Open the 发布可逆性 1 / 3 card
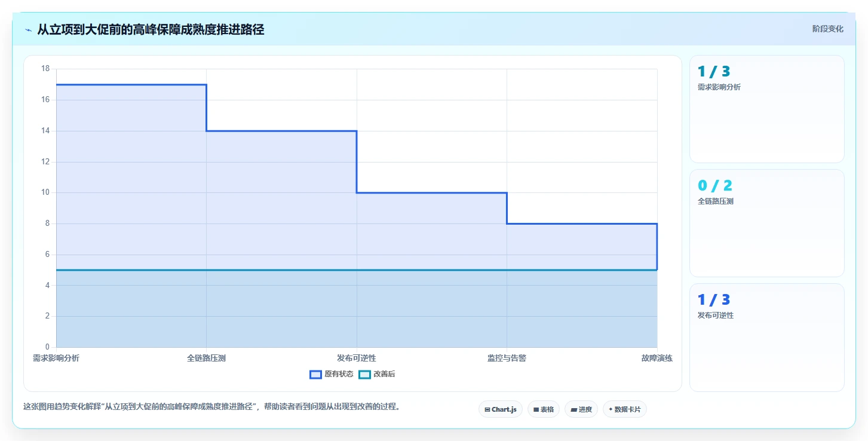 pyautogui.click(x=767, y=337)
